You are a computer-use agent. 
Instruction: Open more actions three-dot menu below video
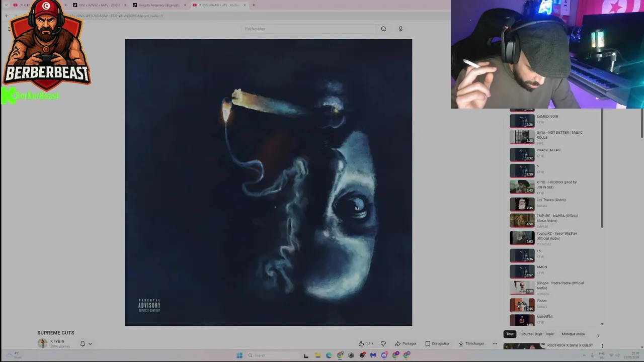point(495,344)
